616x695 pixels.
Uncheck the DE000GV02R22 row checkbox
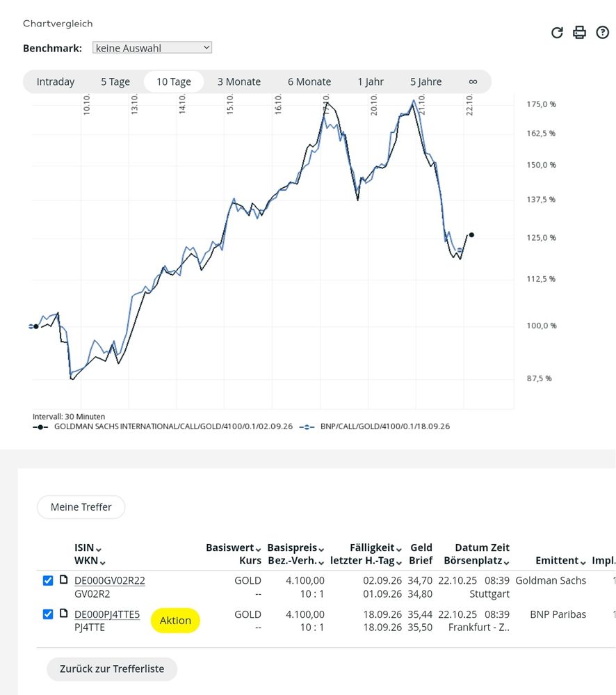click(x=48, y=580)
